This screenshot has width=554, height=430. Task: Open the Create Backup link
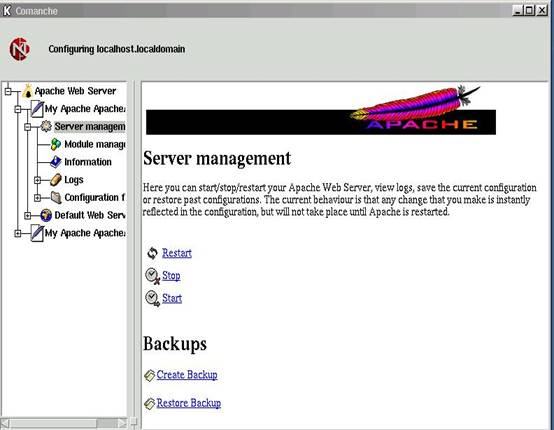(x=187, y=375)
